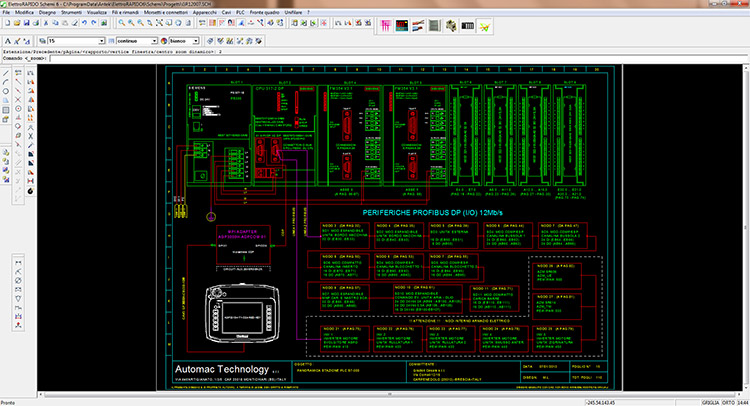The height and width of the screenshot is (406, 750).
Task: Click the first magnifier zoom icon
Action: [x=121, y=23]
